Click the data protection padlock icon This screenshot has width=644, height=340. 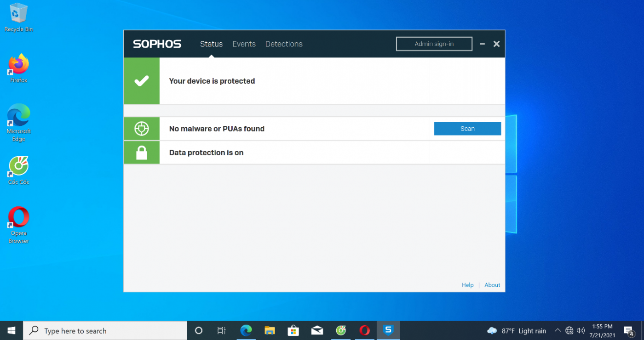click(x=142, y=153)
